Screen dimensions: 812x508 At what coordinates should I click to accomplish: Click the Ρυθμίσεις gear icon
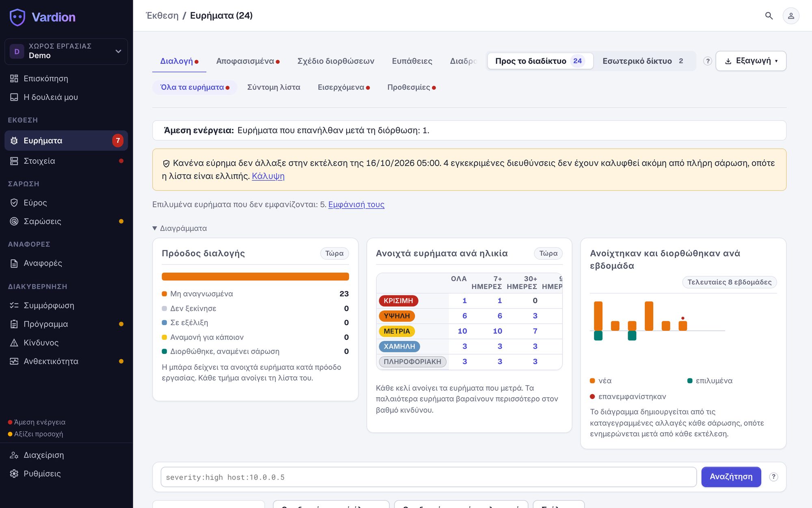pos(14,473)
